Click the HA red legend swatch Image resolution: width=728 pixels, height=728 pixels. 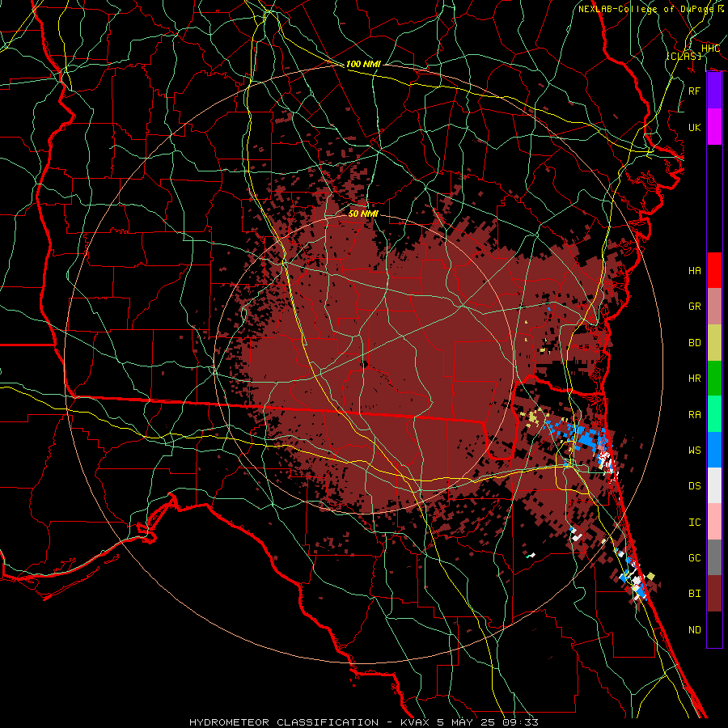coord(714,270)
